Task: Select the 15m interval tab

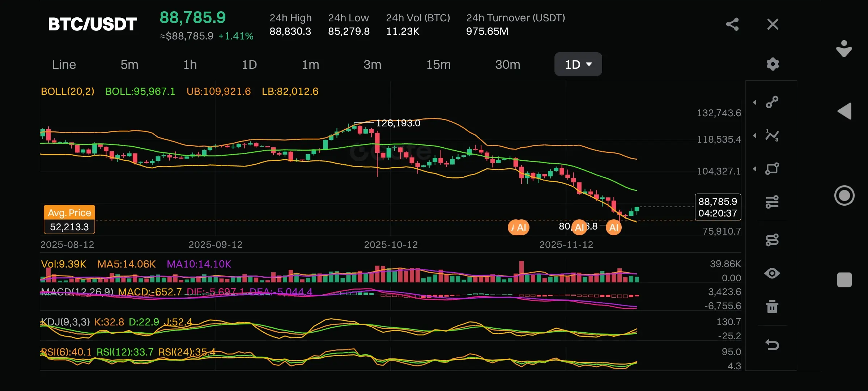Action: [438, 64]
